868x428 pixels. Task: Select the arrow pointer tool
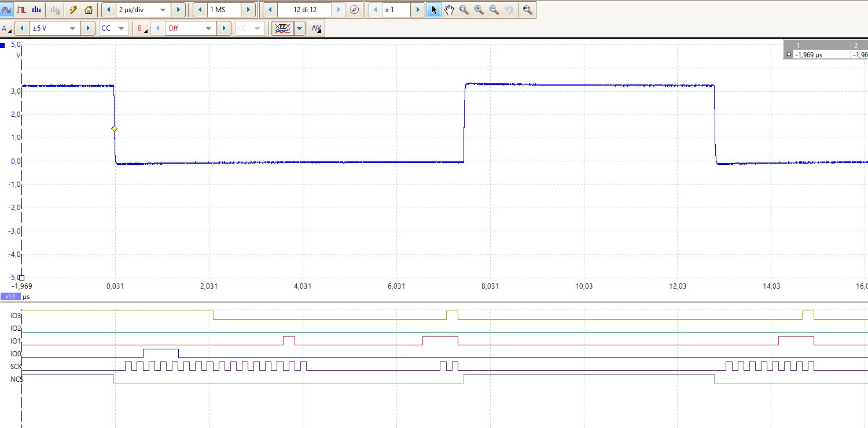434,10
